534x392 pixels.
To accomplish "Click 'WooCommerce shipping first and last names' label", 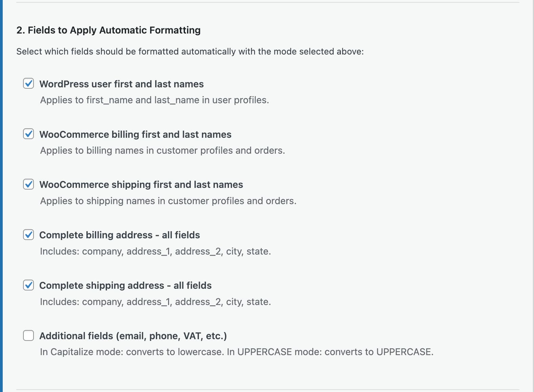I will click(x=141, y=184).
